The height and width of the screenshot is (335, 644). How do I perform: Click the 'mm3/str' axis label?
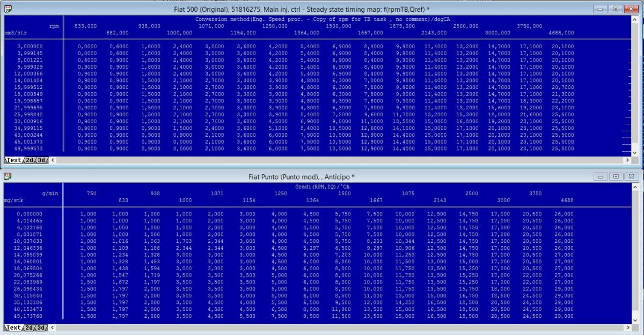[x=15, y=33]
